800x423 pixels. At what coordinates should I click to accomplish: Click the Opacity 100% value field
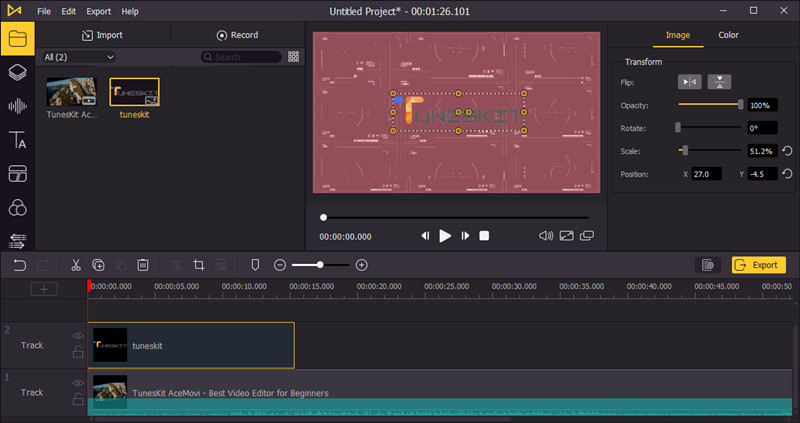coord(762,105)
